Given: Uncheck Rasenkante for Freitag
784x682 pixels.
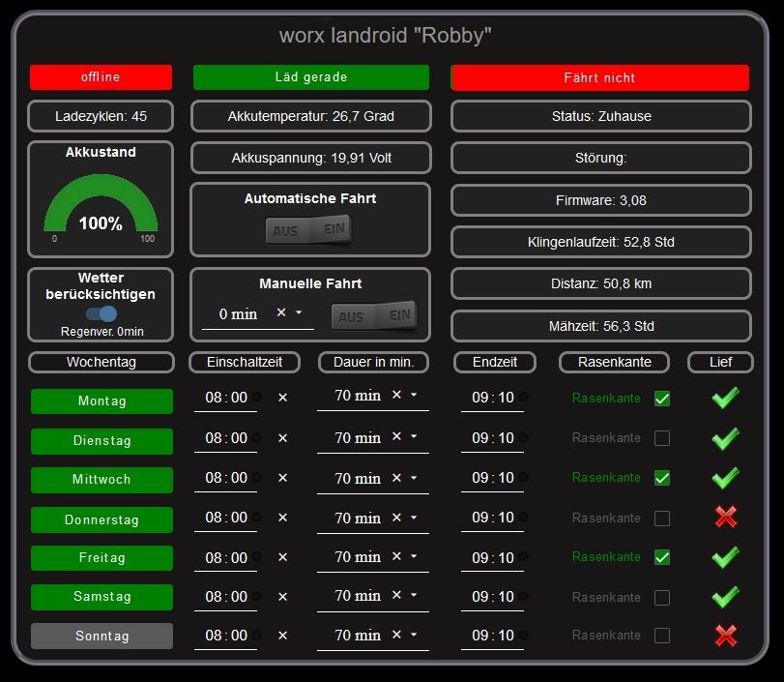Looking at the screenshot, I should point(662,557).
